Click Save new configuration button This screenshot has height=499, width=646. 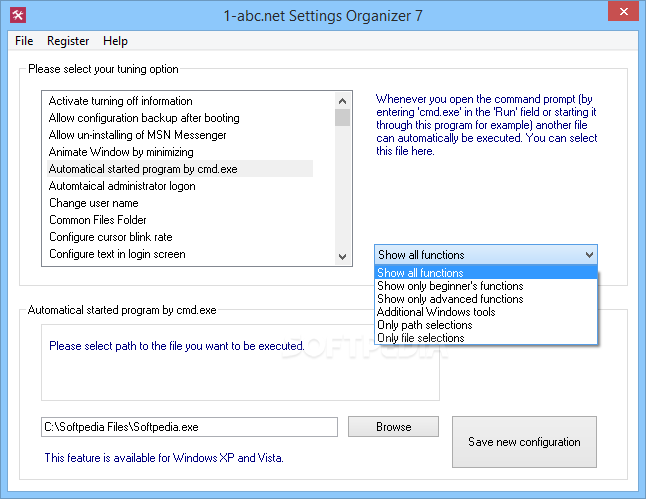tap(524, 442)
